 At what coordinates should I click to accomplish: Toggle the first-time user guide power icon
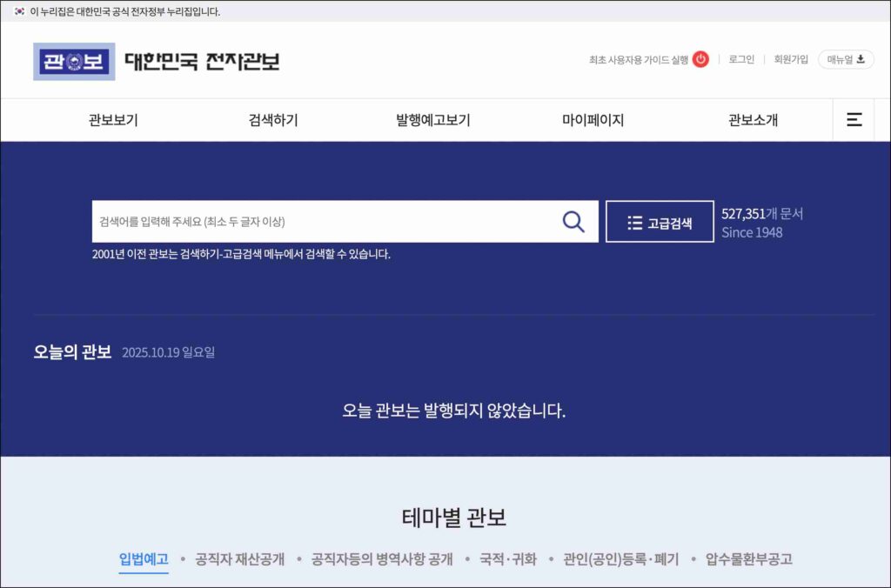coord(700,59)
